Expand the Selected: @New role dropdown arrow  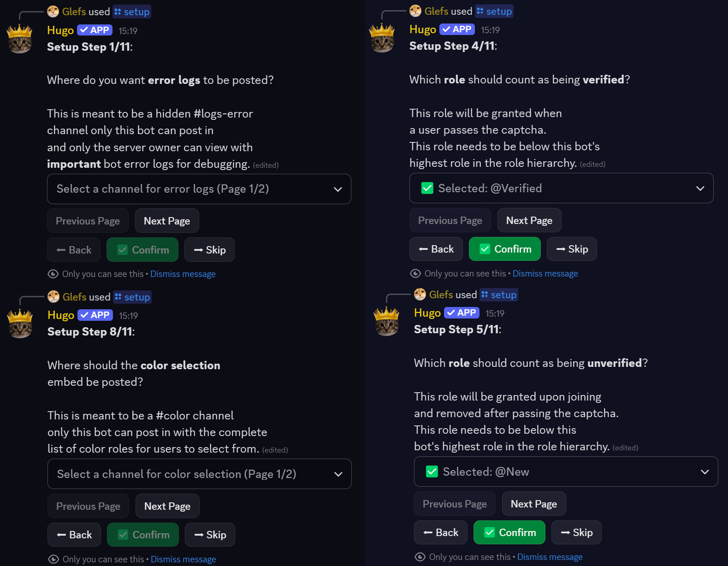pos(704,472)
